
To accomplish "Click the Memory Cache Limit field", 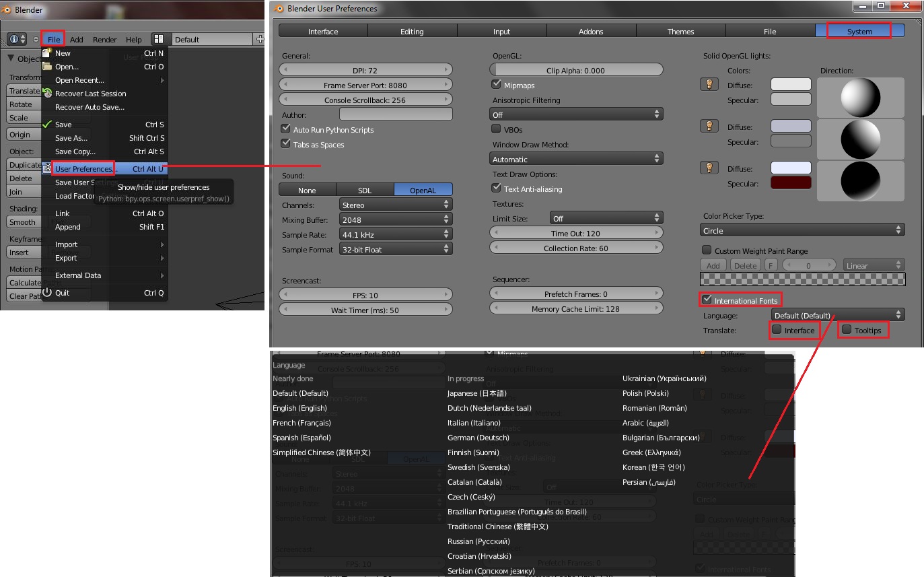I will click(x=575, y=308).
